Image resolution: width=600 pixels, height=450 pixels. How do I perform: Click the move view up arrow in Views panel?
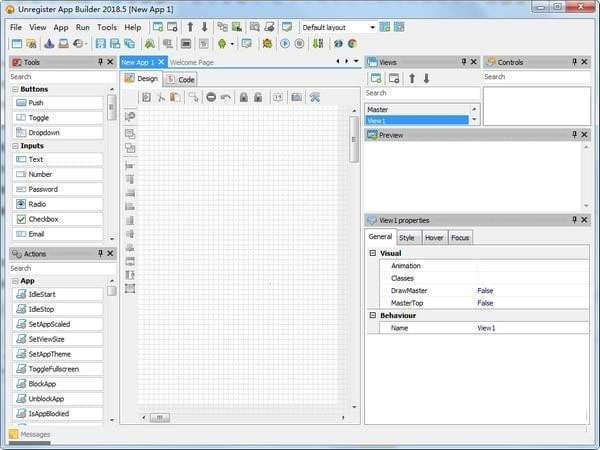412,78
